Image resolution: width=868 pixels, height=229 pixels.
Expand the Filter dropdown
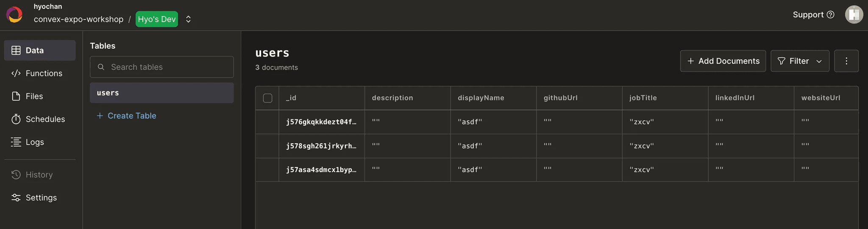coord(799,61)
